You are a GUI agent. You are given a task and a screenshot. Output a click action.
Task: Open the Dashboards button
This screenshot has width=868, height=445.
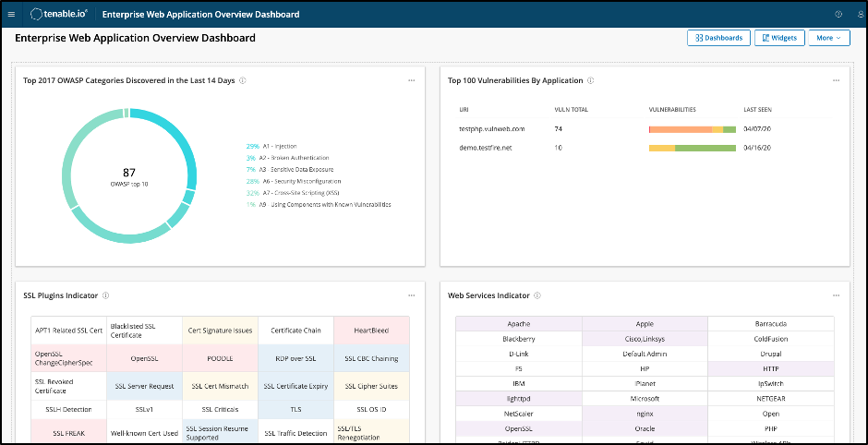[x=718, y=38]
